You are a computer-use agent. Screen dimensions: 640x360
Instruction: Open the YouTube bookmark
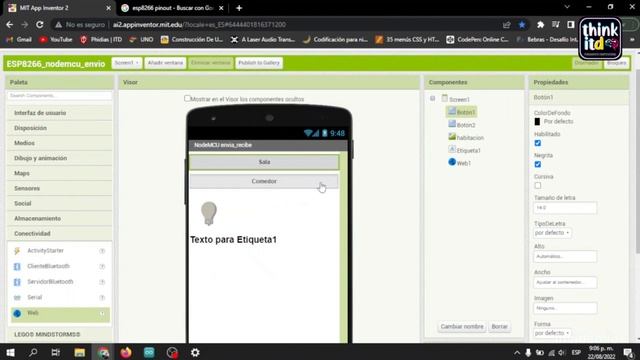tap(56, 40)
